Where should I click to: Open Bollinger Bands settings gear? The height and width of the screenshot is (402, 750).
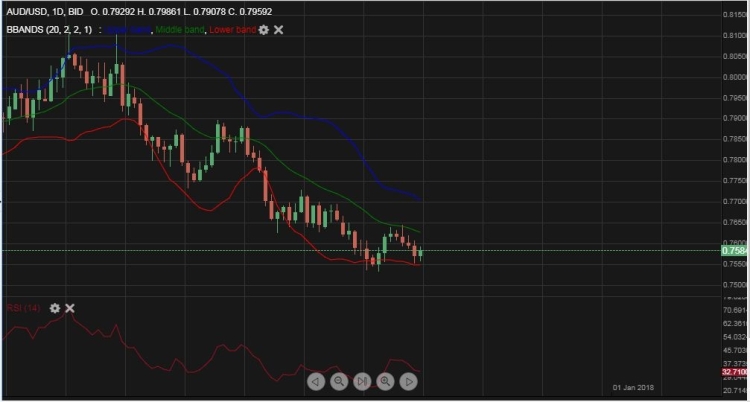[264, 30]
